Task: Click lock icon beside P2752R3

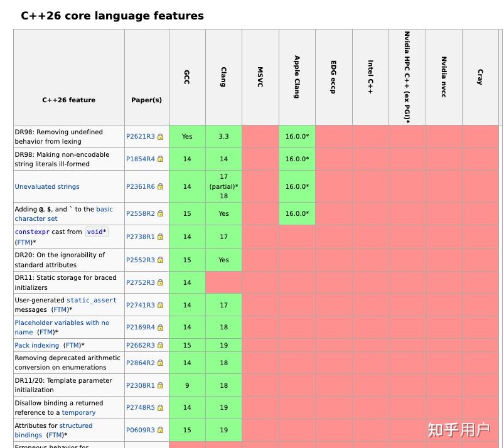Action: point(160,282)
